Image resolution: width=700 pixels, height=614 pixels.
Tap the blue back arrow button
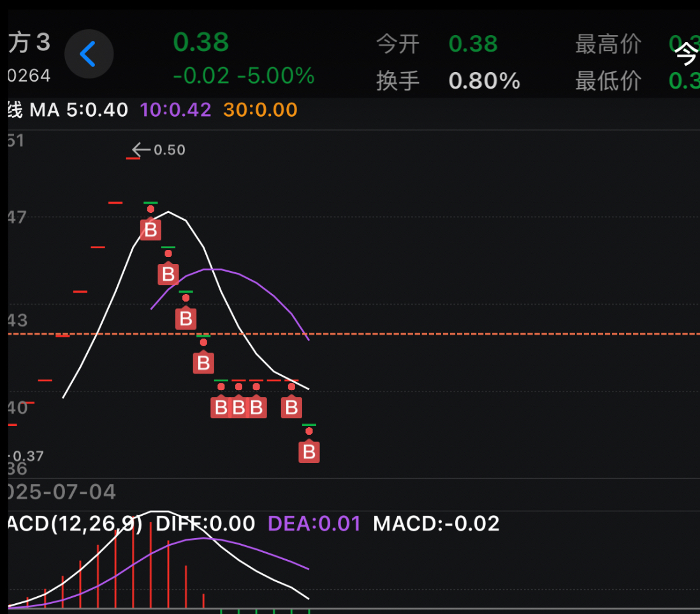(89, 54)
